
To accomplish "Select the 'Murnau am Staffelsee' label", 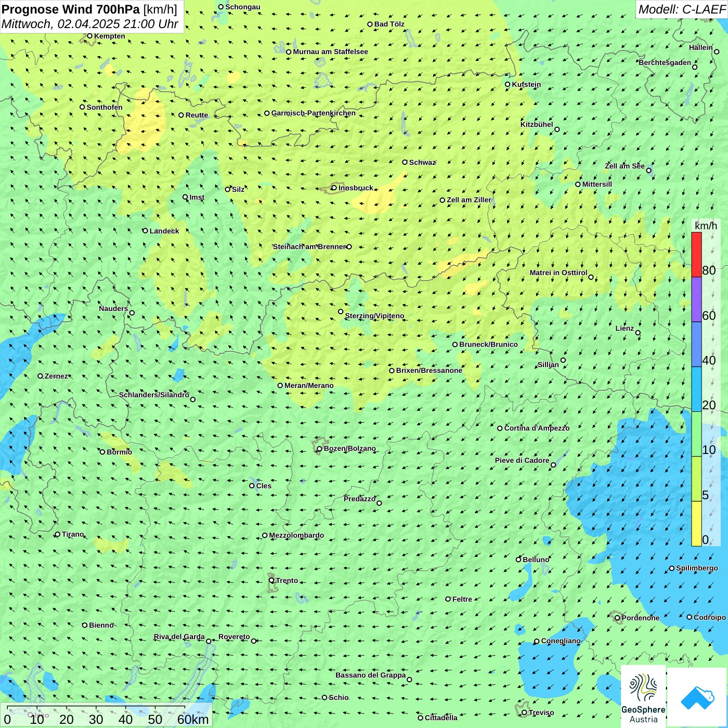I will point(331,51).
